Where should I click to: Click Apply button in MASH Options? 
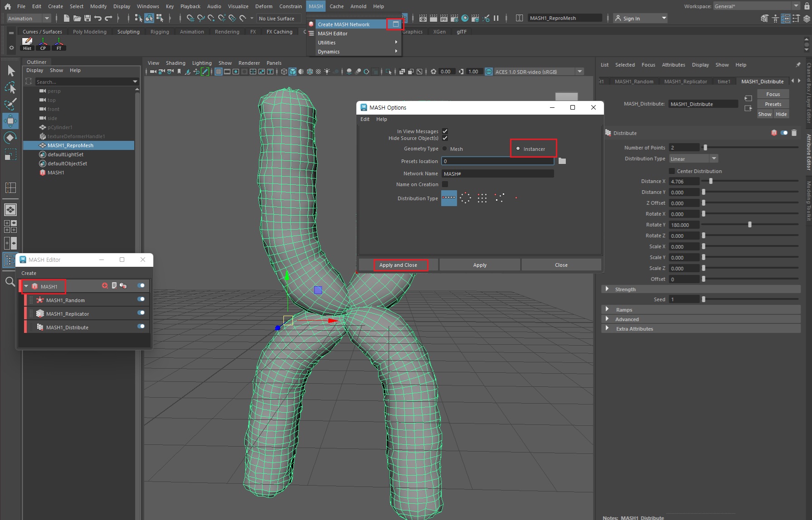coord(480,265)
